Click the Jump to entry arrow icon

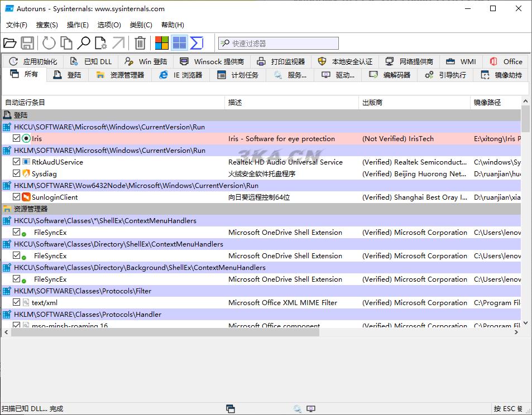118,43
